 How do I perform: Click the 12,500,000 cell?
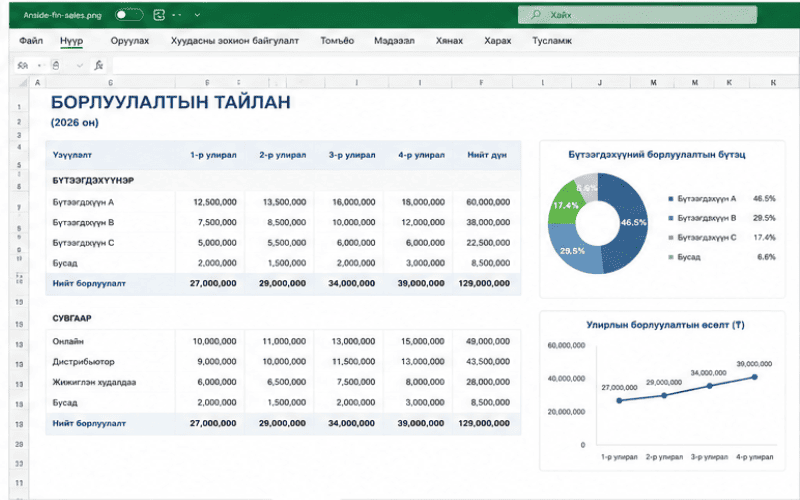coord(215,202)
